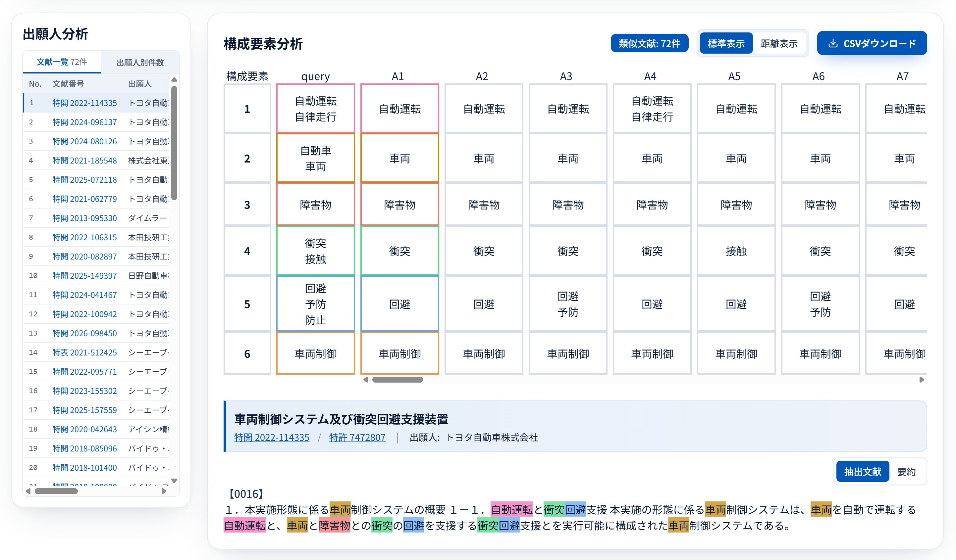956x560 pixels.
Task: Click the A6 column header
Action: coord(819,76)
